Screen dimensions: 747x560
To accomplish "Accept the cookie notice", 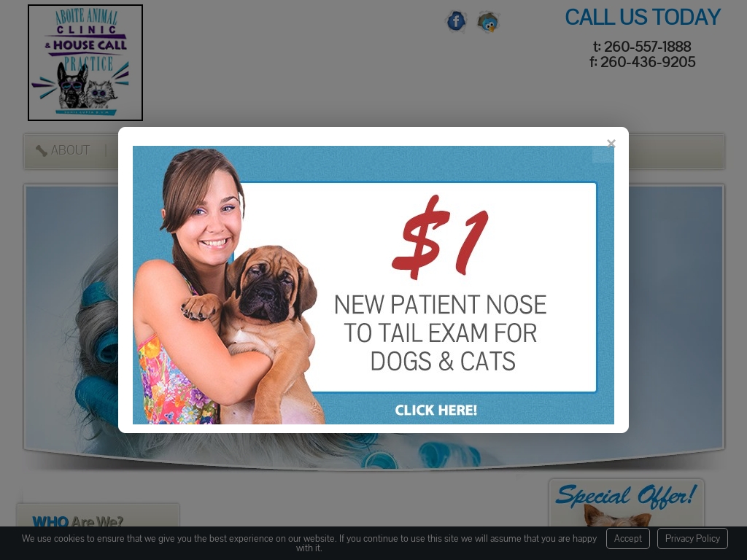I will pyautogui.click(x=627, y=538).
